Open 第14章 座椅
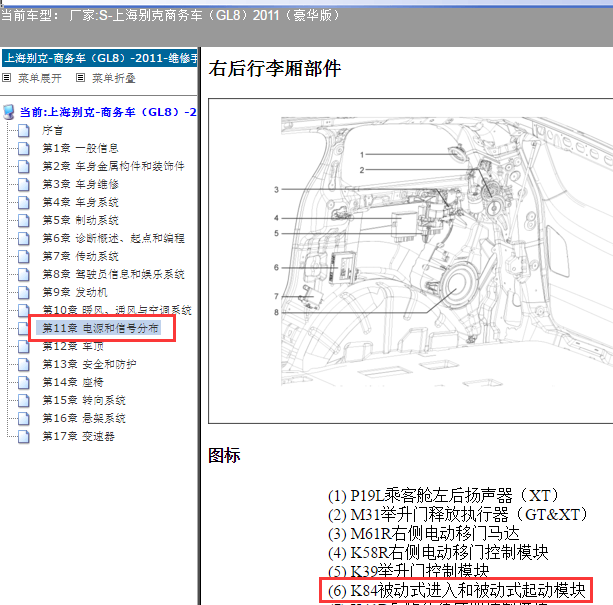This screenshot has height=605, width=613. pyautogui.click(x=73, y=382)
